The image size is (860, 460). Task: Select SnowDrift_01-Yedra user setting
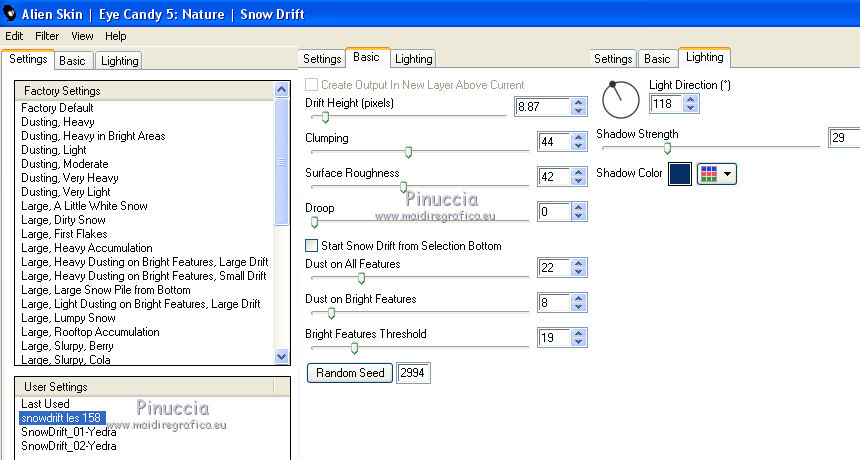coord(69,432)
